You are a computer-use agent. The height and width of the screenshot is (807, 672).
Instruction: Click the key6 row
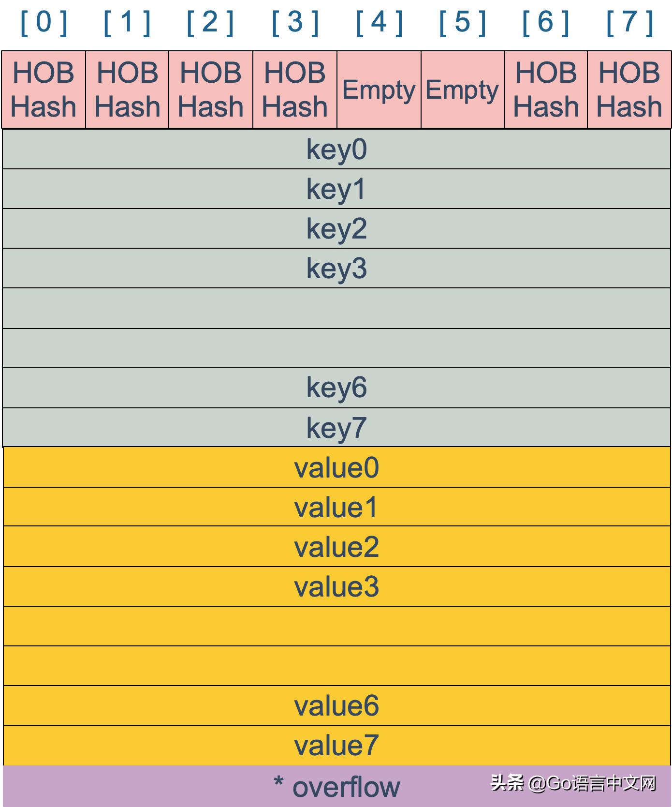point(336,387)
